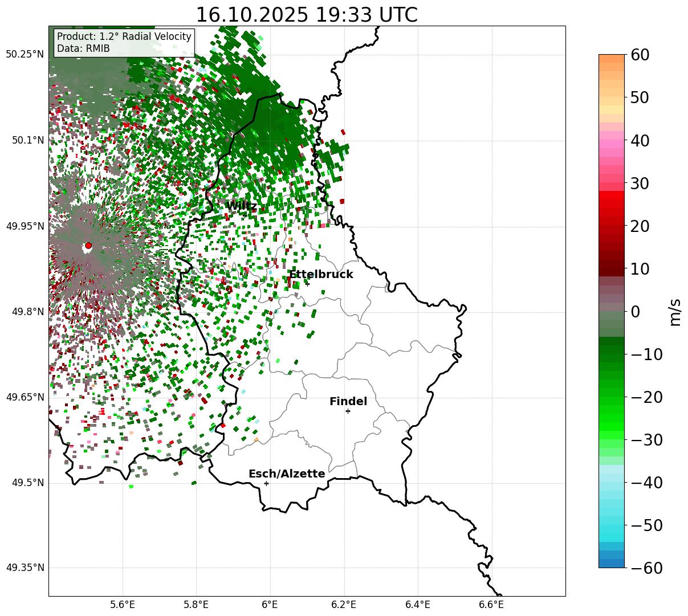The width and height of the screenshot is (688, 616).
Task: Click the 49.35°N latitude tick label
Action: 25,568
